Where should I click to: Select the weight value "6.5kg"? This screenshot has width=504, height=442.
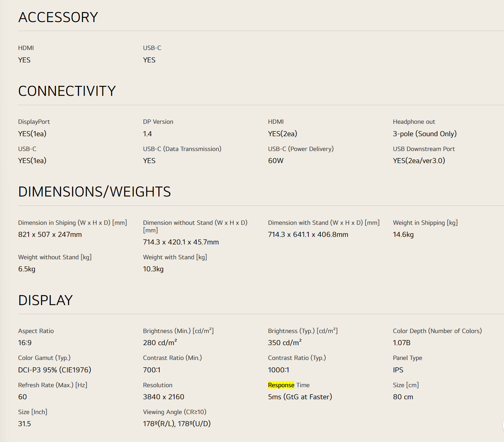(x=27, y=269)
